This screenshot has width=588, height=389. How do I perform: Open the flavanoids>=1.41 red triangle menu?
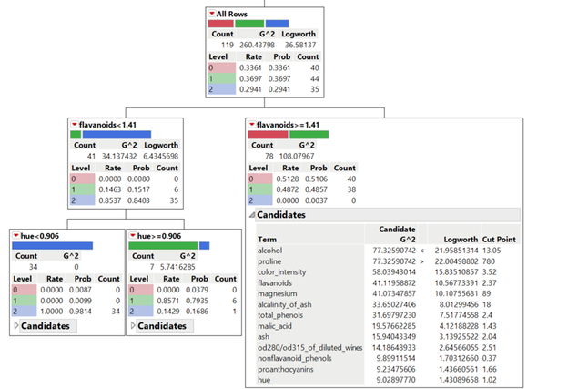tap(252, 124)
